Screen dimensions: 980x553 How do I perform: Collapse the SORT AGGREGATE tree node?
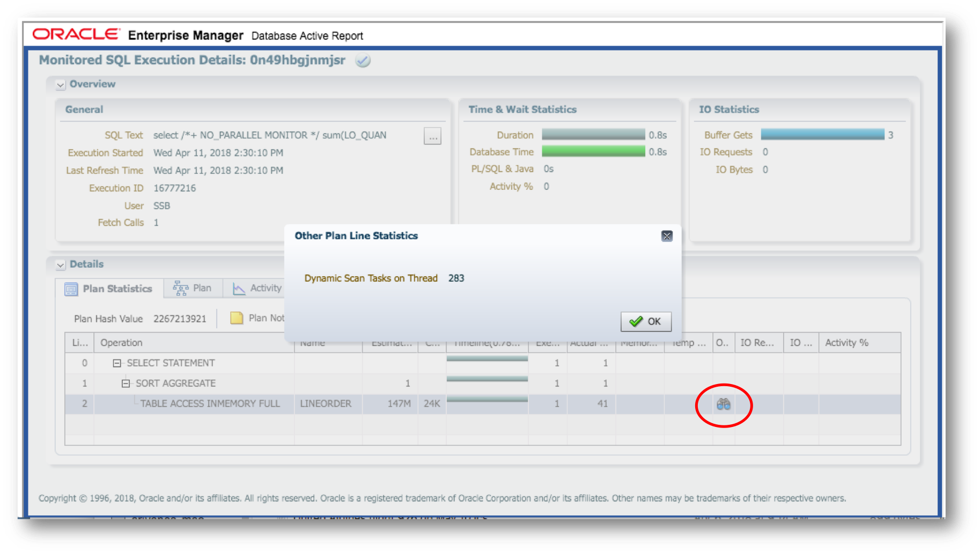[x=126, y=384]
